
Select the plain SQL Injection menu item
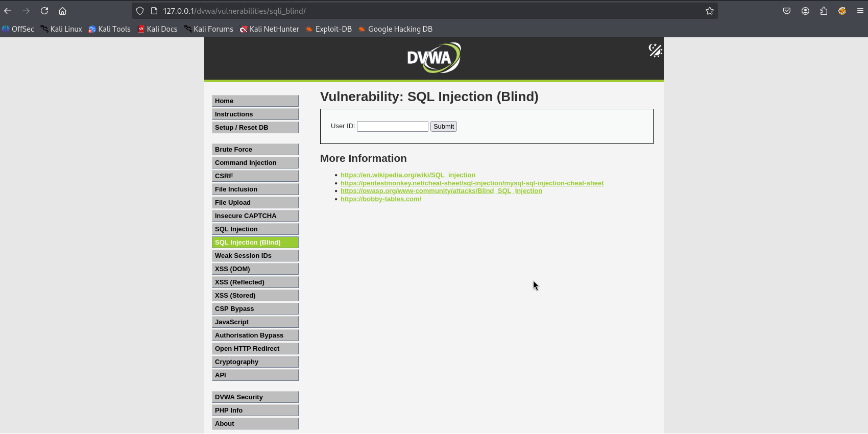(x=255, y=229)
